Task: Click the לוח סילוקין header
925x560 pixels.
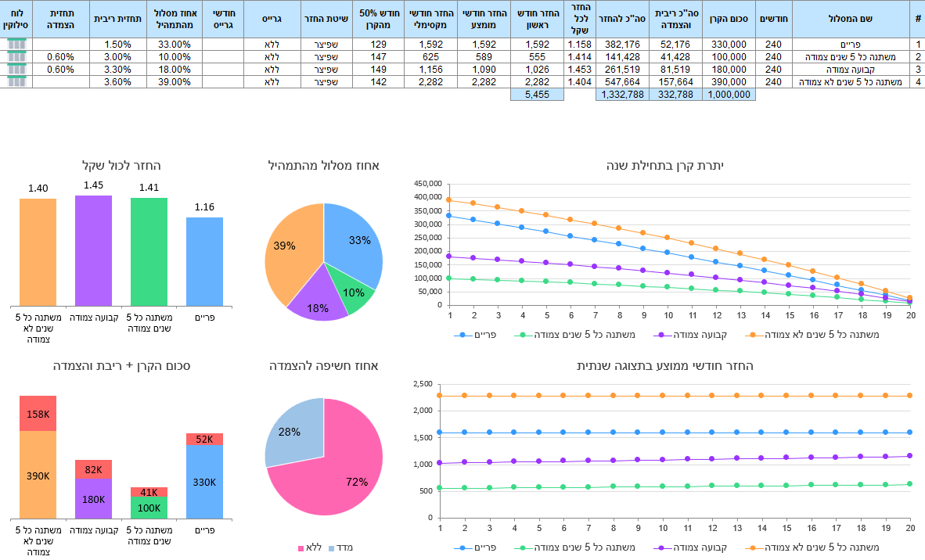Action: coord(16,19)
